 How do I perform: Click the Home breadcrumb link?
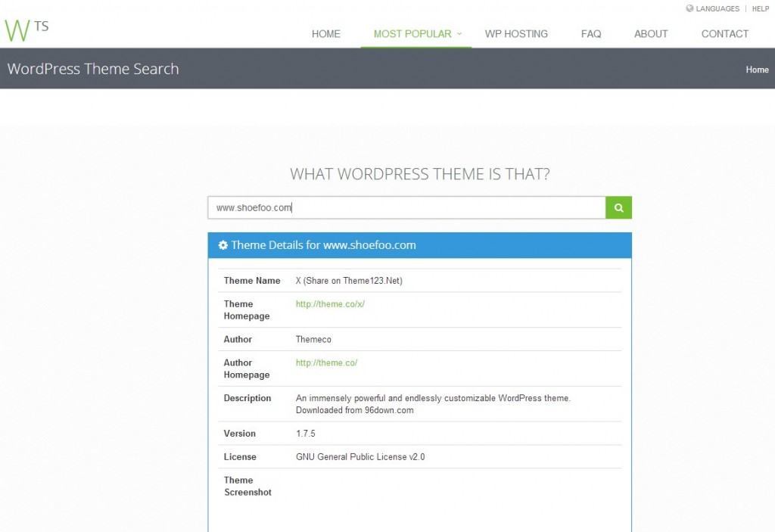click(757, 70)
